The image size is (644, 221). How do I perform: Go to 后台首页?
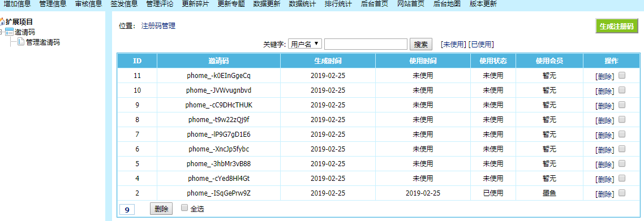374,4
